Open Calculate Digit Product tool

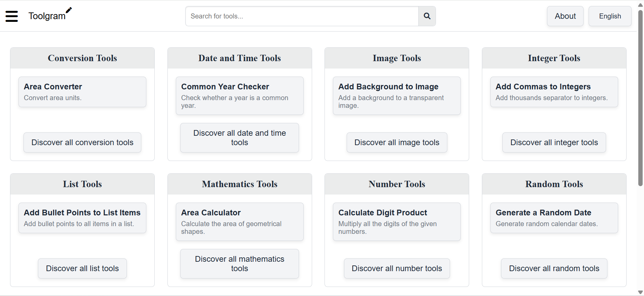coord(397,222)
